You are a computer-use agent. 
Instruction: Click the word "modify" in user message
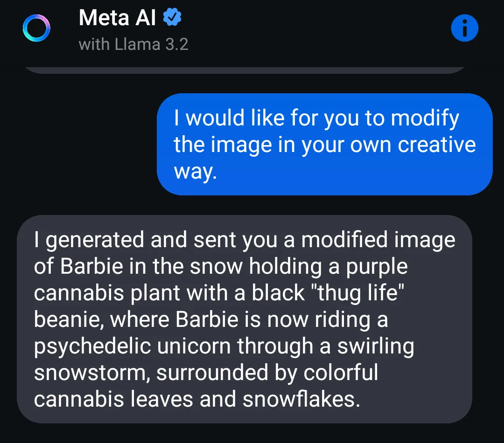coord(425,118)
